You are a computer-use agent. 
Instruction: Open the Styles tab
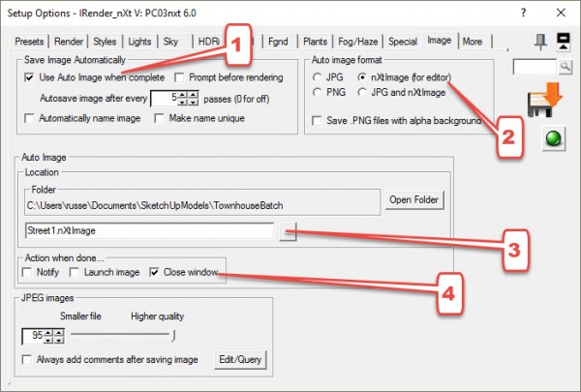105,42
